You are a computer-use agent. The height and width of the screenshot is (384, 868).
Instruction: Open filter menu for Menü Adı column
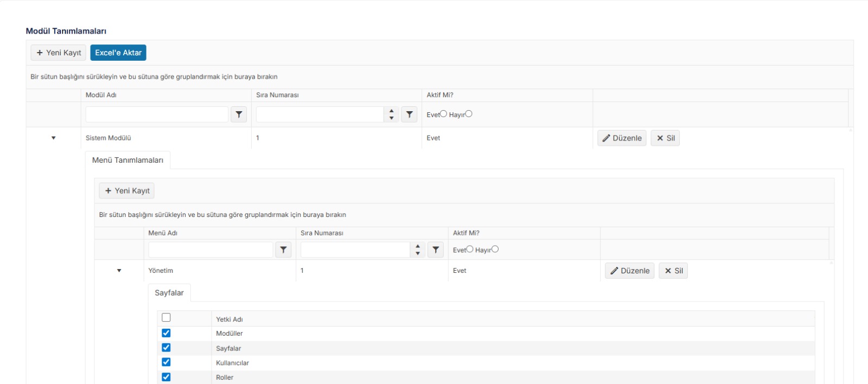283,249
